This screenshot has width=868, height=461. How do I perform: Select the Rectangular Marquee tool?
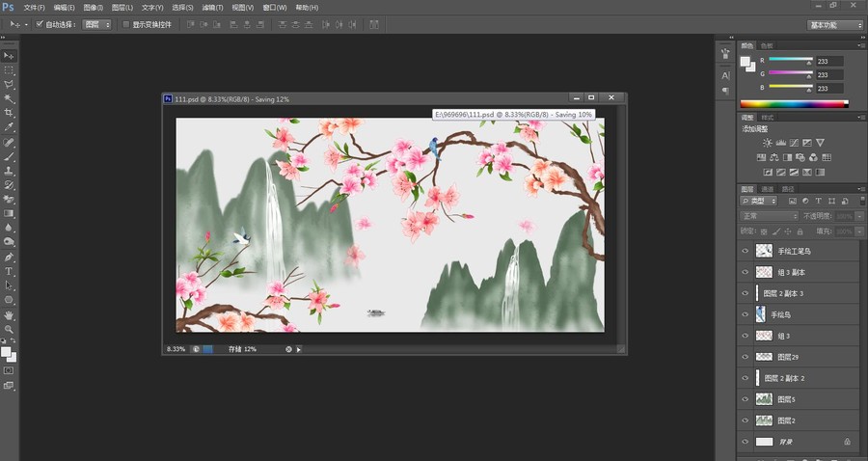click(9, 70)
